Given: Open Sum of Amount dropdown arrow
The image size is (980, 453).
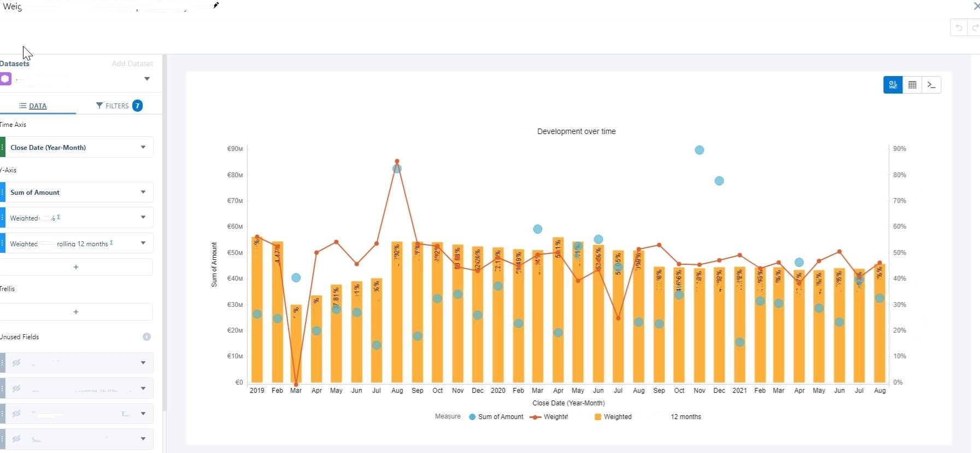Looking at the screenshot, I should point(143,192).
